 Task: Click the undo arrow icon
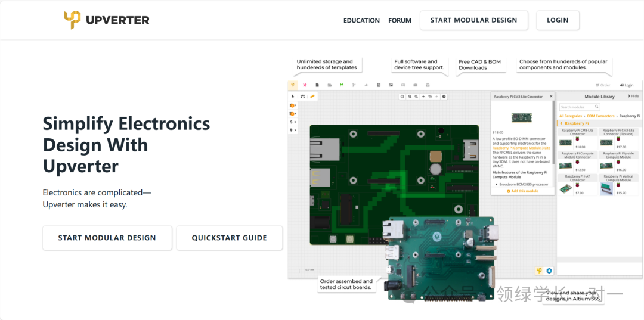(423, 97)
